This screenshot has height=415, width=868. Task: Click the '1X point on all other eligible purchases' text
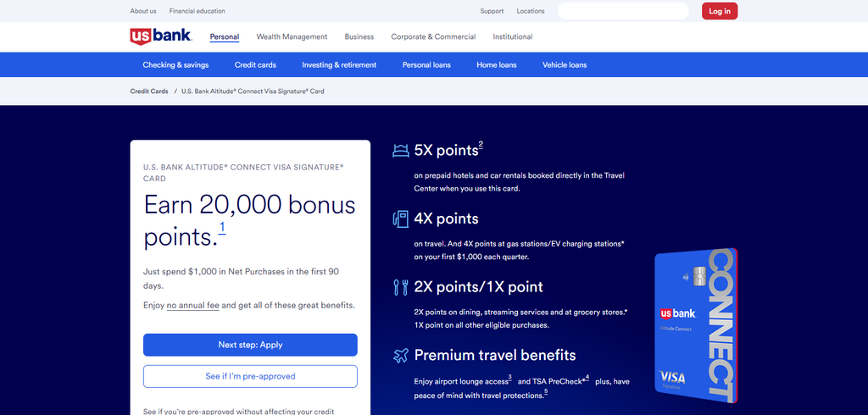pos(481,325)
